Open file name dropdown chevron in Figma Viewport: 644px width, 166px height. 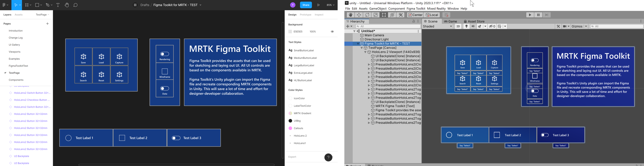pos(201,5)
